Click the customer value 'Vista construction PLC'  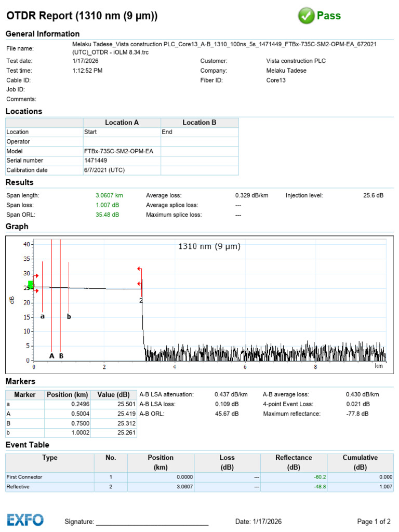point(296,61)
